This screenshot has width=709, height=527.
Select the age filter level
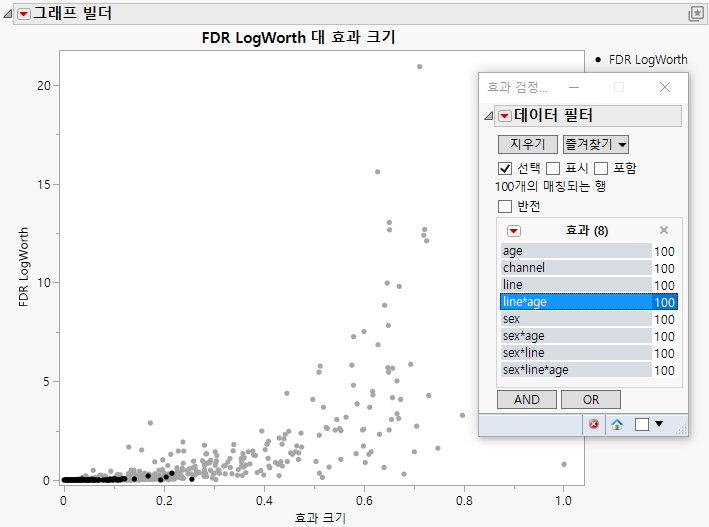click(589, 251)
